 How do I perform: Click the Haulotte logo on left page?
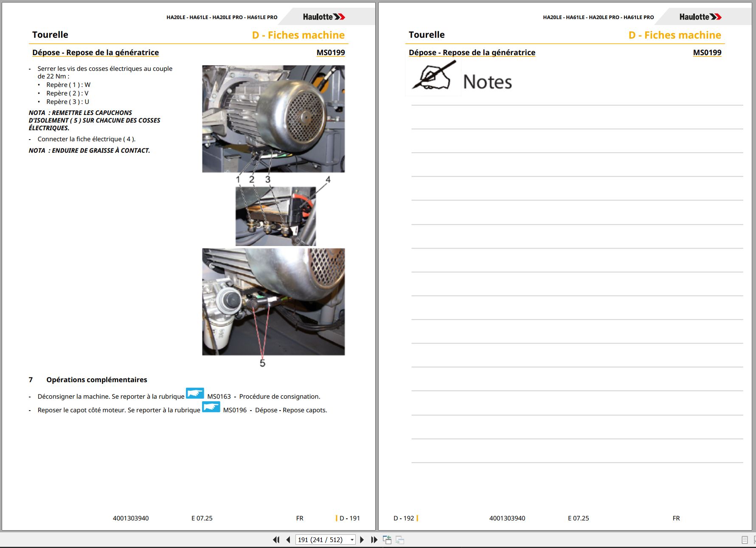(x=324, y=17)
